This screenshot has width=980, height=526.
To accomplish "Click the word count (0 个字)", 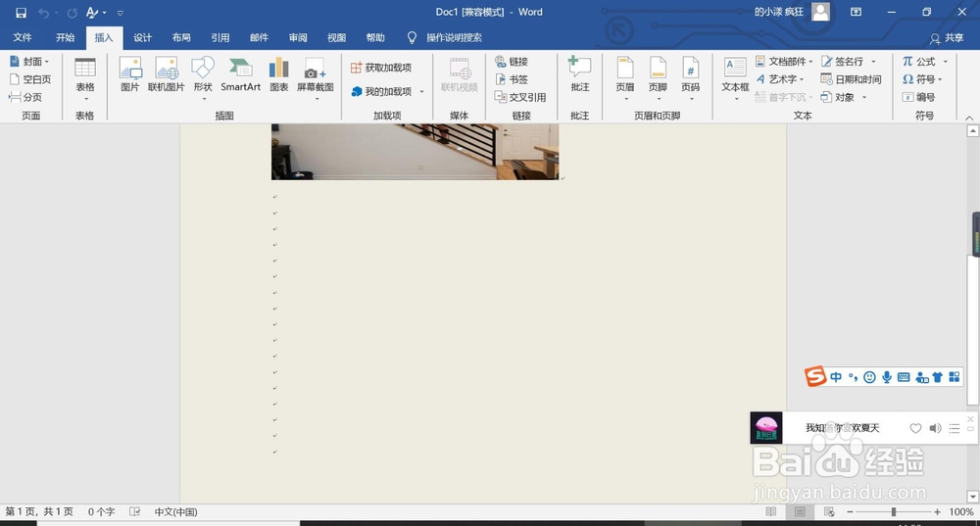I will (x=101, y=511).
